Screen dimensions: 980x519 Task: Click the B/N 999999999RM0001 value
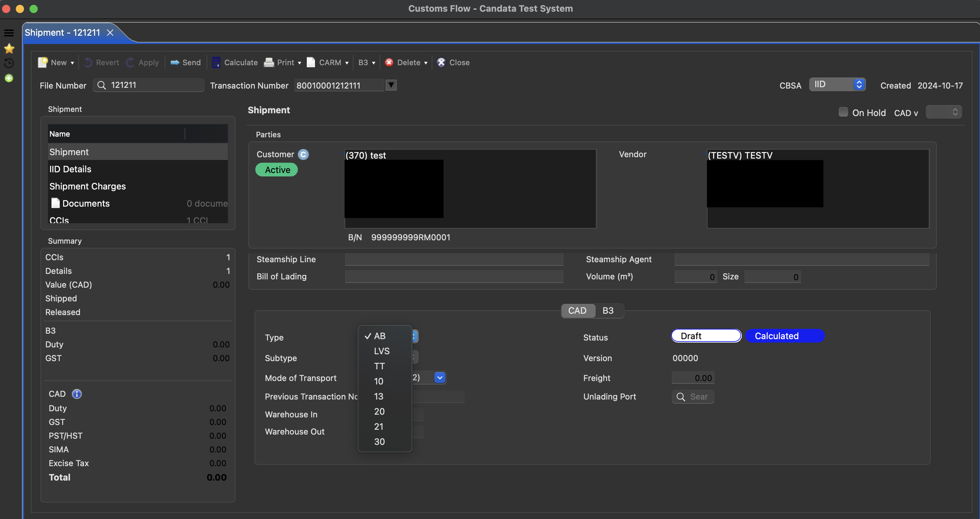coord(410,237)
